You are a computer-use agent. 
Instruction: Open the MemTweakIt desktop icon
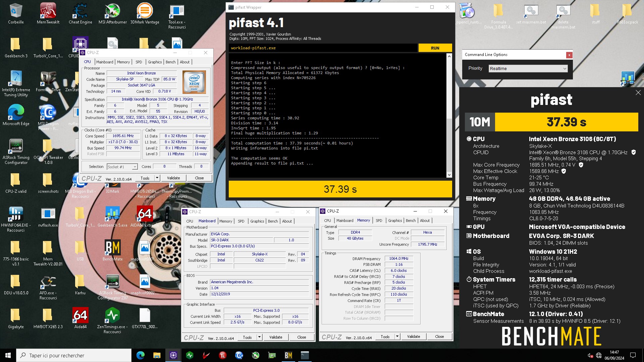[48, 13]
